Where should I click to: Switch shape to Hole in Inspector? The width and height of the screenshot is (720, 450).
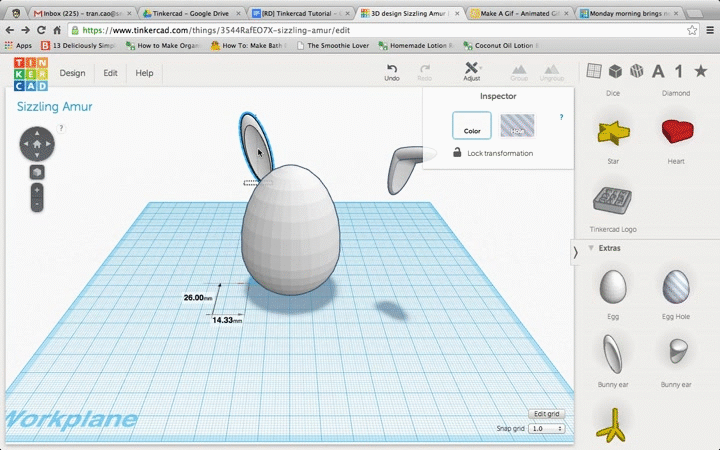[x=517, y=125]
